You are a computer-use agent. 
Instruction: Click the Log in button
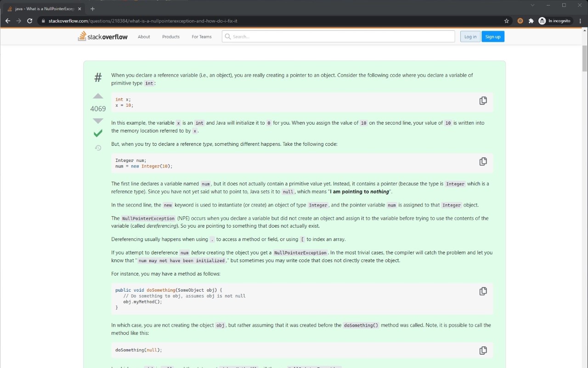pos(470,36)
